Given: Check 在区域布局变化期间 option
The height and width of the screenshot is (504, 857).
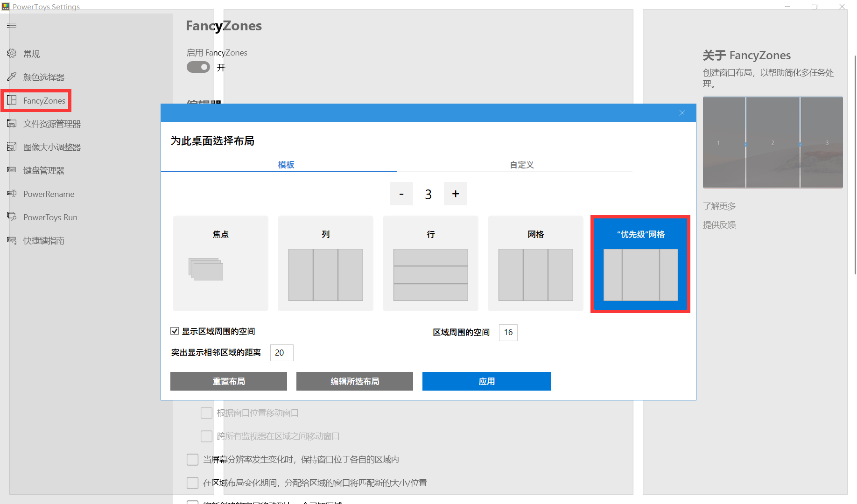Looking at the screenshot, I should [x=192, y=483].
